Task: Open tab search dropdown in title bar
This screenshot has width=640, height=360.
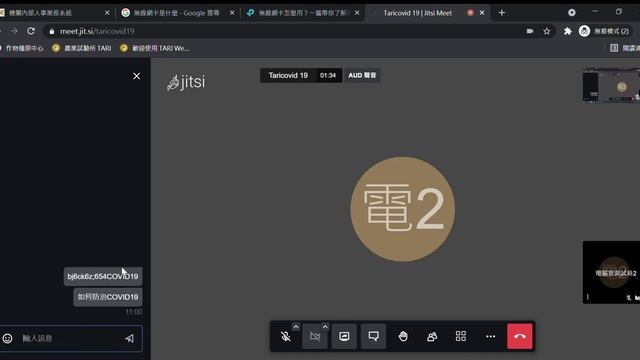Action: (571, 13)
